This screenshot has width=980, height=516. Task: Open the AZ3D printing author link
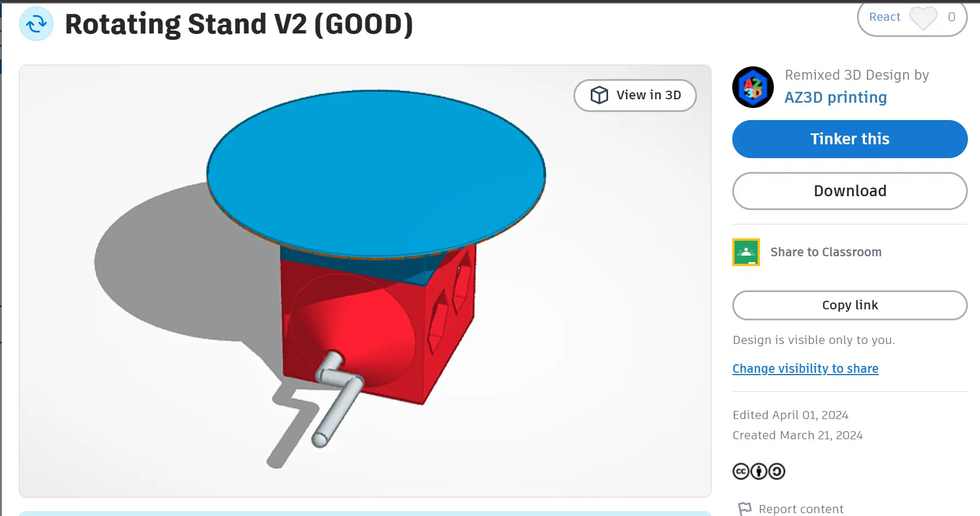(x=836, y=98)
